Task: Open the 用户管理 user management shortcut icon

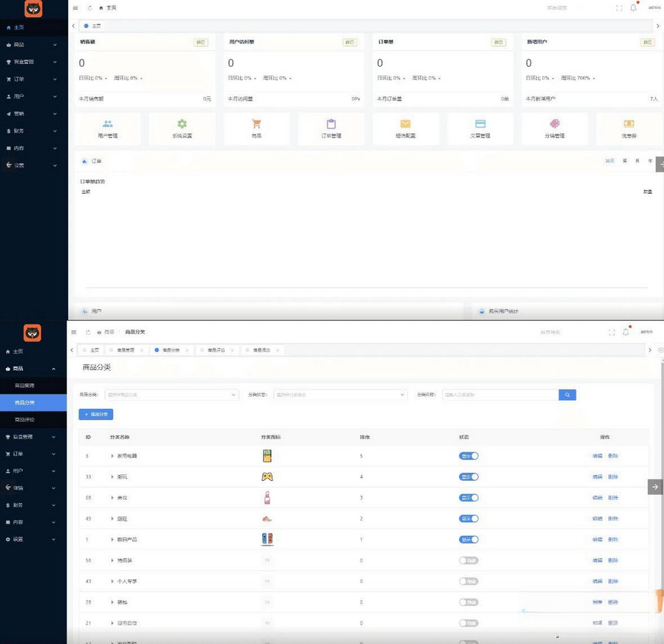Action: click(108, 125)
